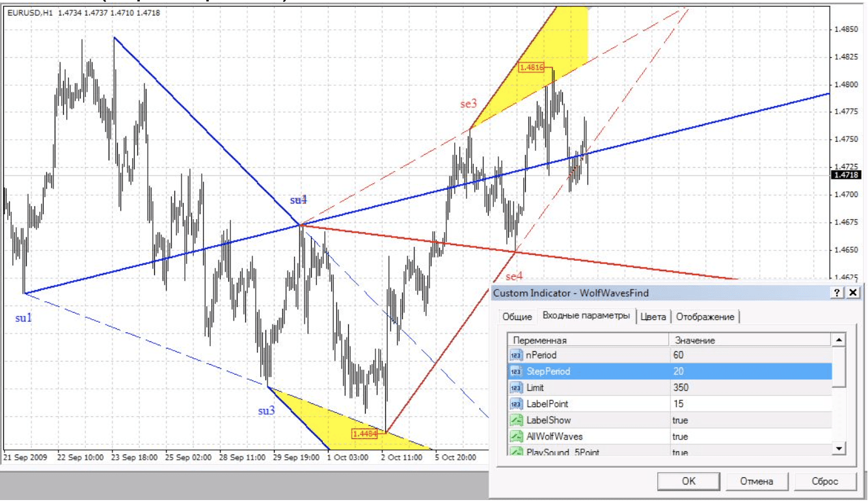868x502 pixels.
Task: Select the PlaySound_5Point true value cell
Action: (750, 451)
